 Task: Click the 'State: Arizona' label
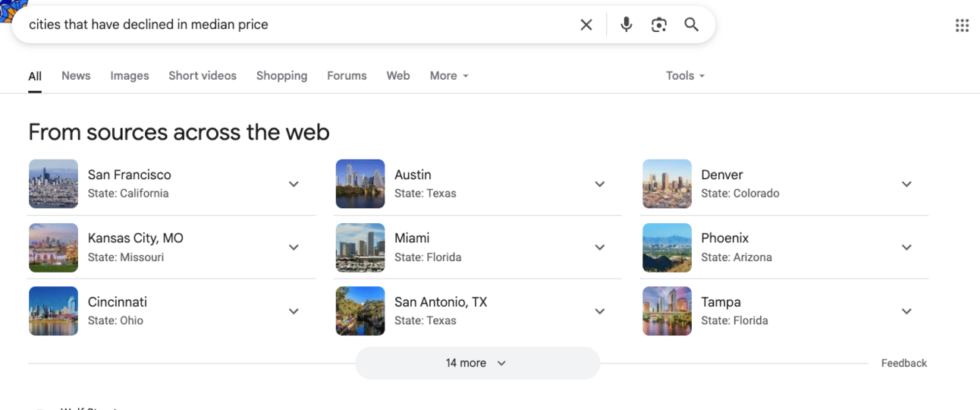737,257
